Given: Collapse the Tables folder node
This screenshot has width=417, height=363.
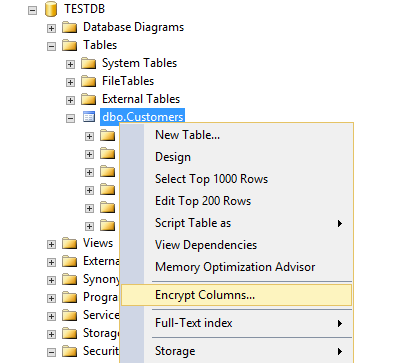Looking at the screenshot, I should click(x=51, y=46).
